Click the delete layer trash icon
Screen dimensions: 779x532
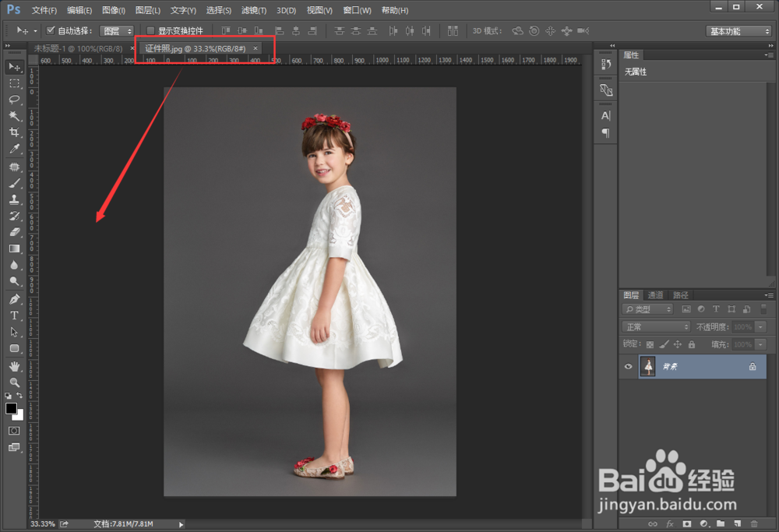[755, 524]
